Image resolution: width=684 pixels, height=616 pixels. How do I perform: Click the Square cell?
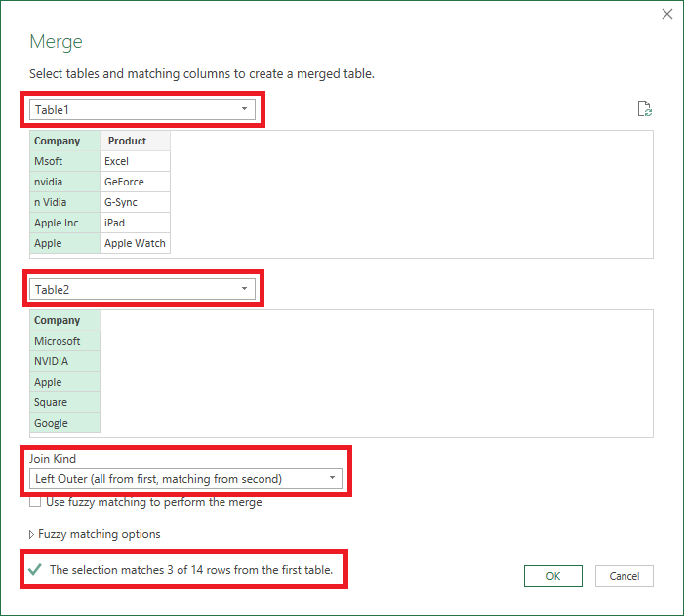65,402
